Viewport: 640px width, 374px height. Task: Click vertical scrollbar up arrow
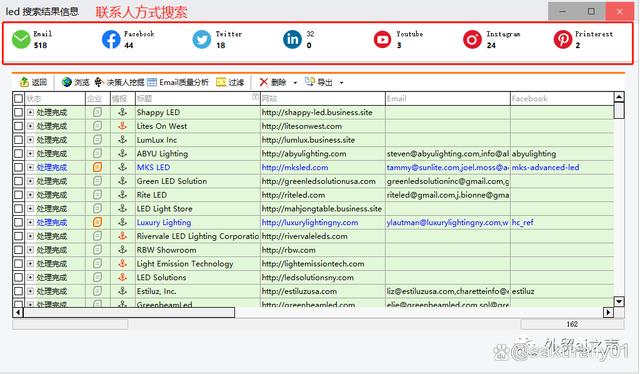pos(619,97)
